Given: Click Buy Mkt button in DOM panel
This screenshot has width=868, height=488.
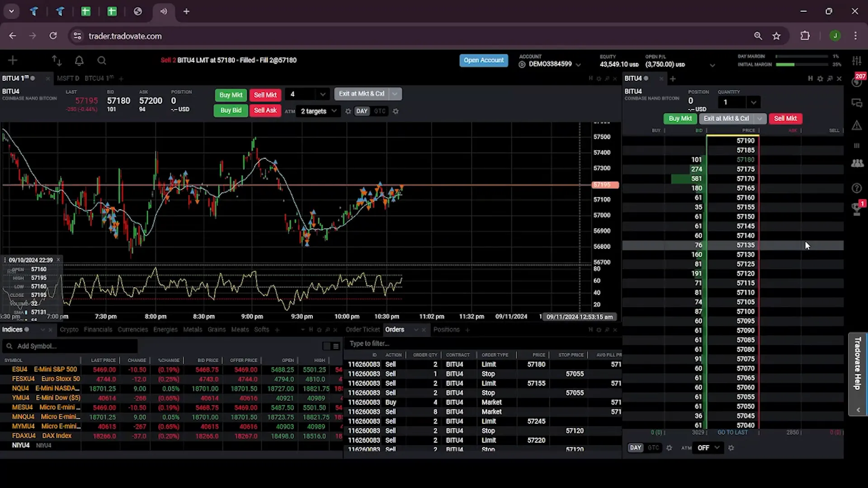Looking at the screenshot, I should coord(680,119).
